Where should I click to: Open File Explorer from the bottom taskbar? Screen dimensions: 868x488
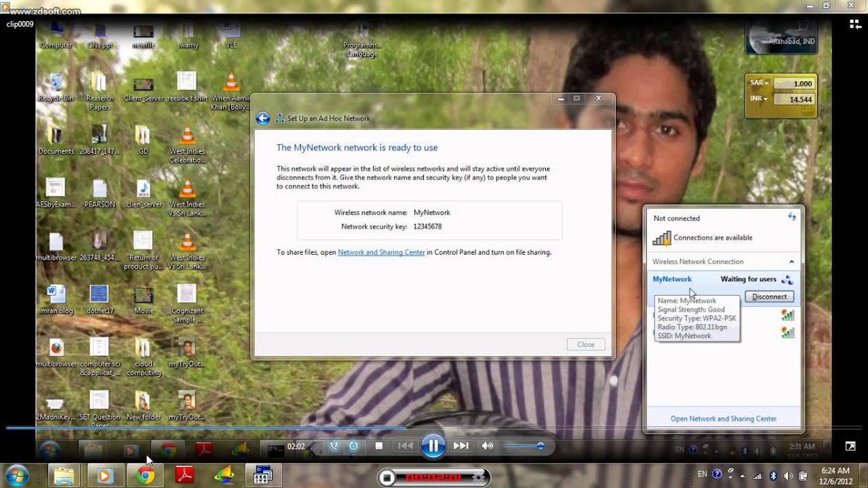[x=63, y=476]
